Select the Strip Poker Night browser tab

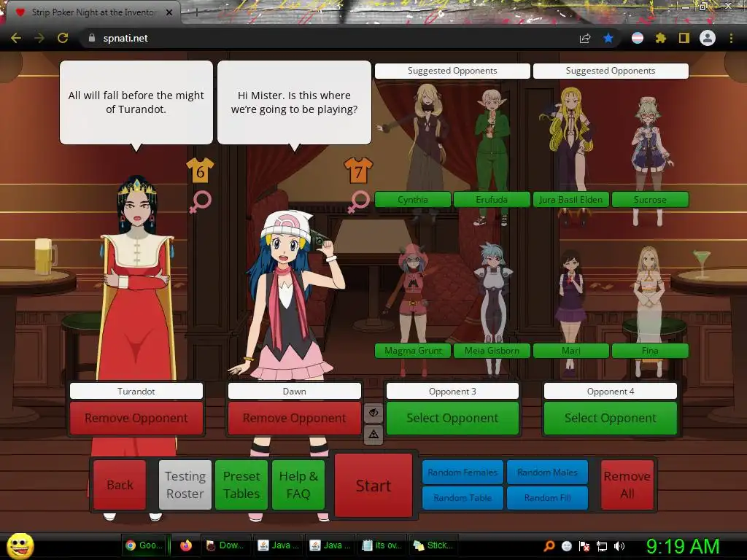[93, 12]
